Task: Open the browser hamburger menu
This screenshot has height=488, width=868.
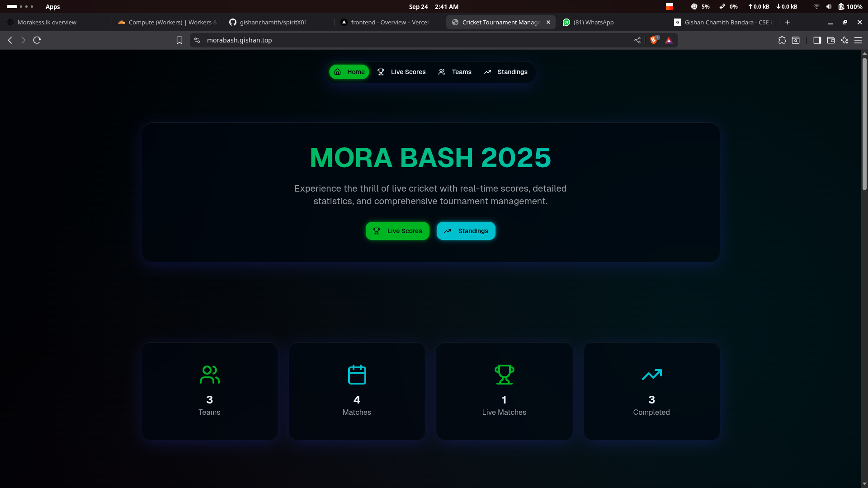Action: point(858,40)
